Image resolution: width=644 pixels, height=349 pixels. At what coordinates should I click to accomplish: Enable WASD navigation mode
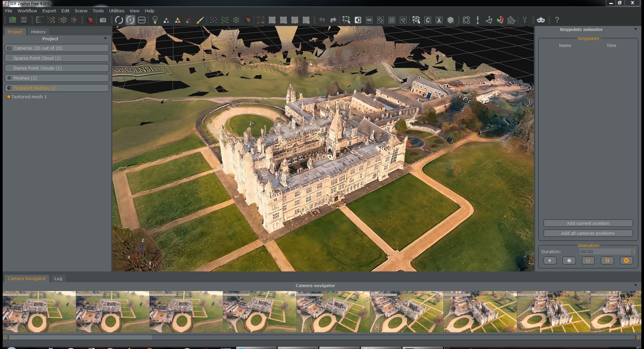[x=142, y=20]
